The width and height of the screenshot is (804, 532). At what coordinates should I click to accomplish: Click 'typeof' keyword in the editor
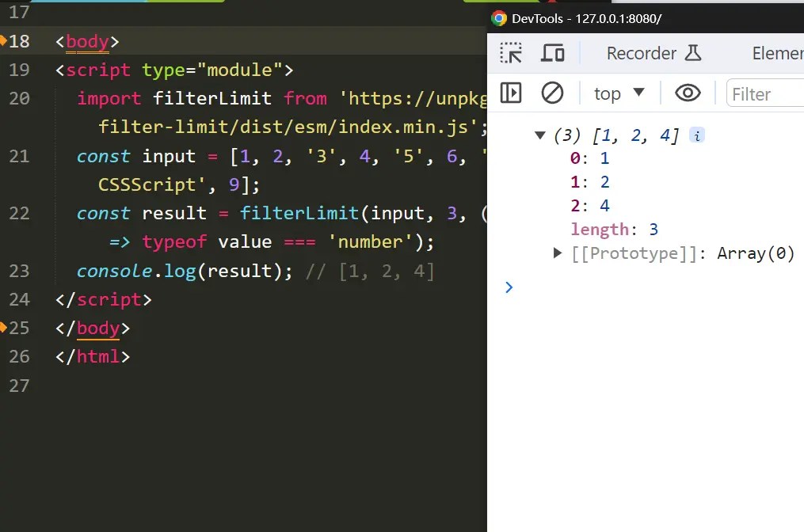click(174, 242)
